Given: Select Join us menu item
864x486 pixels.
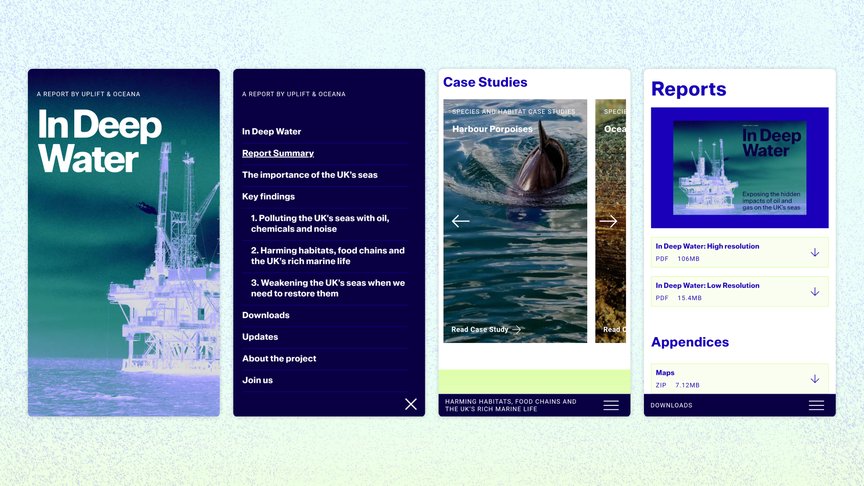Looking at the screenshot, I should coord(257,380).
